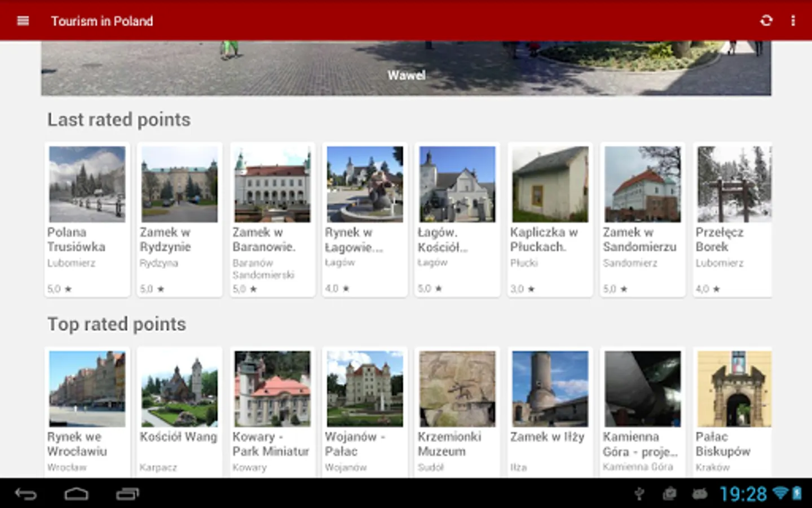The height and width of the screenshot is (508, 812).
Task: Open the recent apps button
Action: pos(128,494)
